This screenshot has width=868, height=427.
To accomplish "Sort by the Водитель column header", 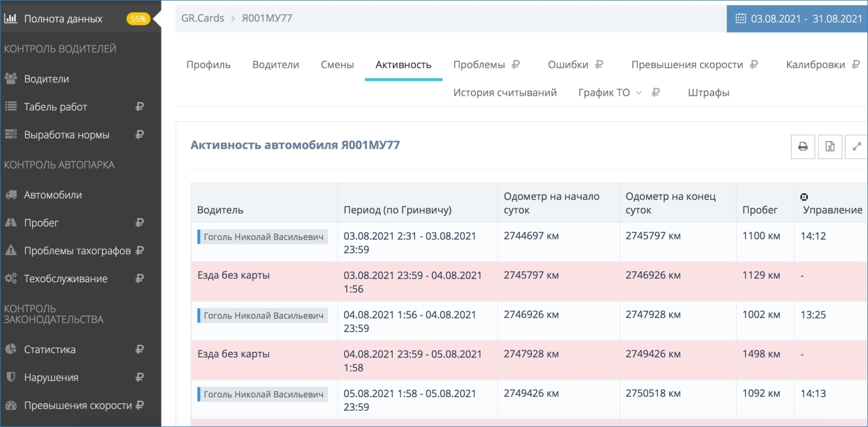I will (x=220, y=210).
